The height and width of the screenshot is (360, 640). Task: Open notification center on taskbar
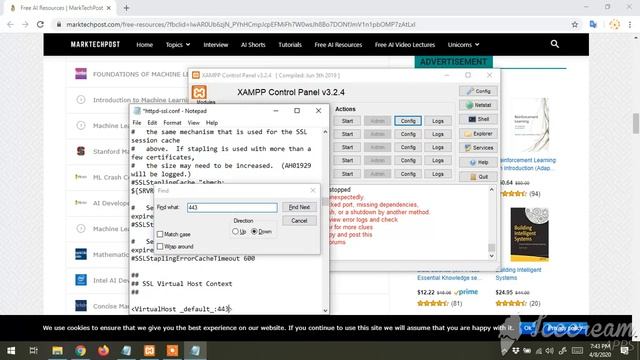click(624, 351)
